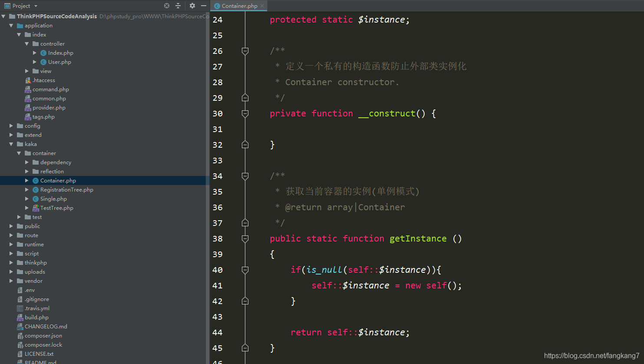Switch to the Container.php editor tab
The width and height of the screenshot is (644, 364).
(239, 6)
